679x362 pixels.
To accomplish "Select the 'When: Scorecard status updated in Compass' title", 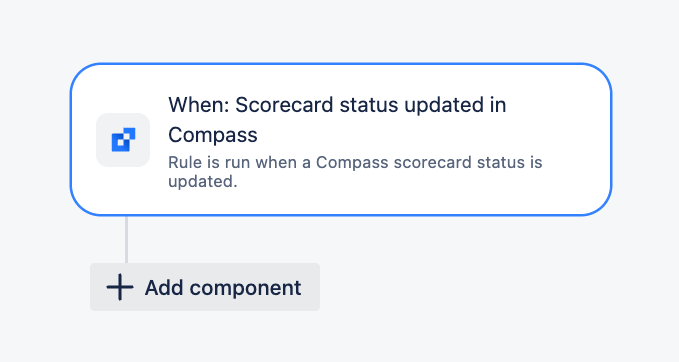I will [x=337, y=120].
